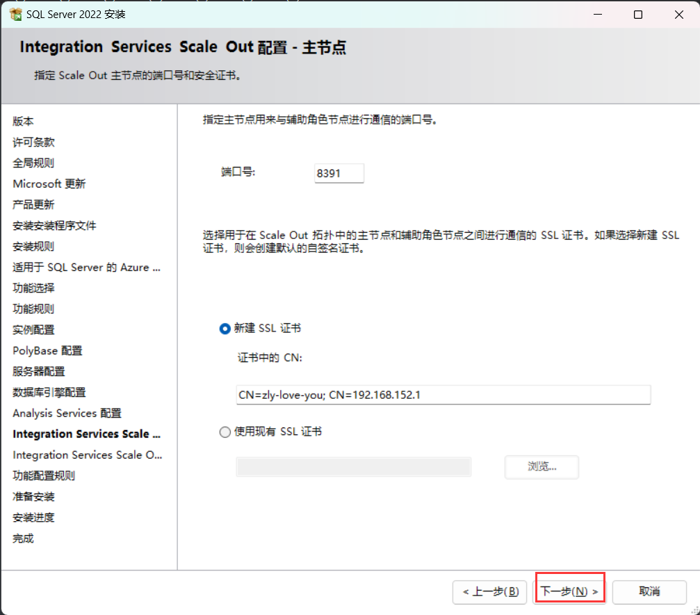The height and width of the screenshot is (615, 700).
Task: Select the 功能配置规则 step in the sidebar
Action: 44,476
